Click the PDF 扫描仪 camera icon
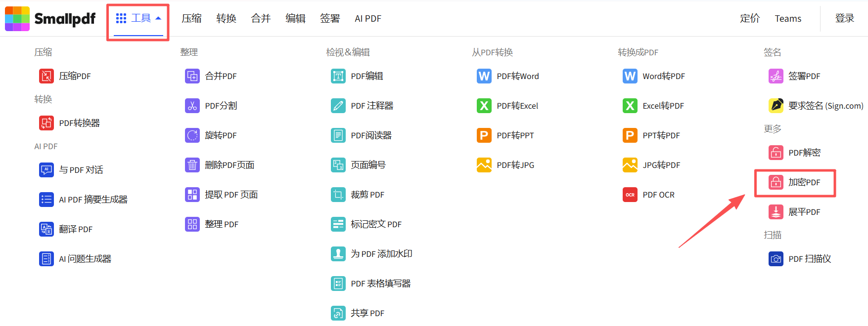Viewport: 868px width, 326px height. pos(776,259)
